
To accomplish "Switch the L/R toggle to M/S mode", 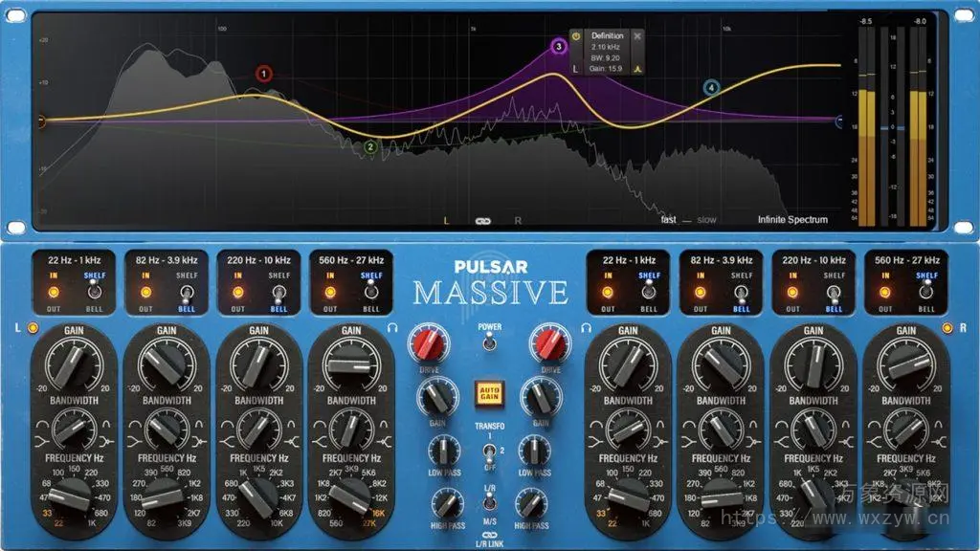I will (489, 517).
